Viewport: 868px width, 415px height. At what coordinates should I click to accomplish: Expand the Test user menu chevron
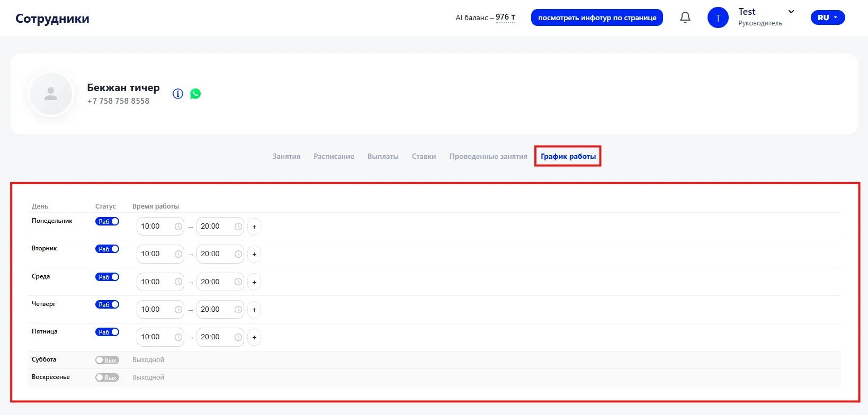791,12
